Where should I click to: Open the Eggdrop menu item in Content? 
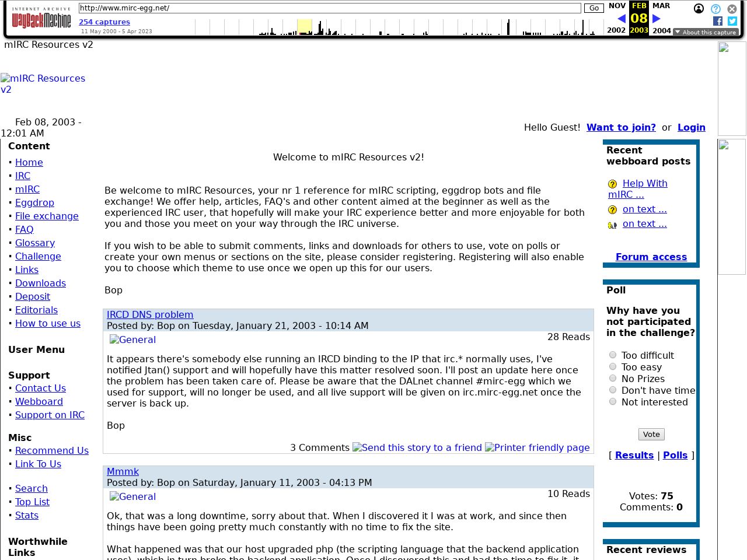34,202
